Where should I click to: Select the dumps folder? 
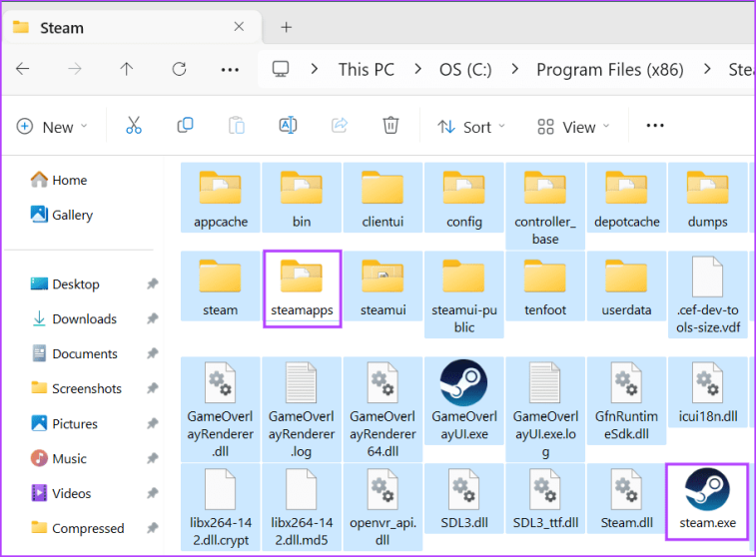click(x=708, y=198)
